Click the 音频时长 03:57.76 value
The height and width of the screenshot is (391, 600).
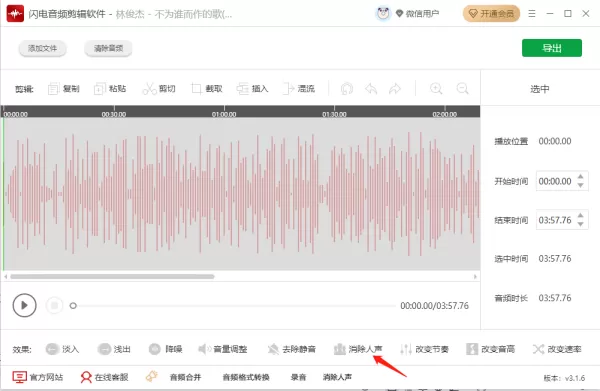tap(555, 298)
